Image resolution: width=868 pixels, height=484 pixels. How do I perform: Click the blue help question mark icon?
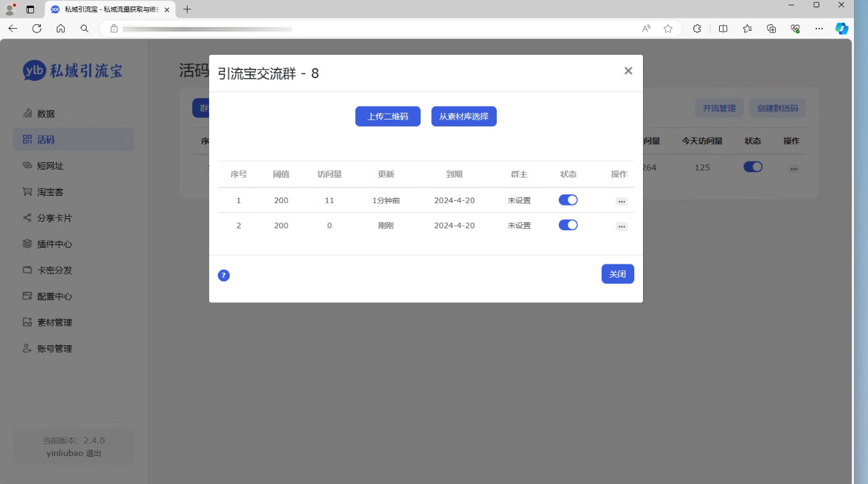click(224, 276)
